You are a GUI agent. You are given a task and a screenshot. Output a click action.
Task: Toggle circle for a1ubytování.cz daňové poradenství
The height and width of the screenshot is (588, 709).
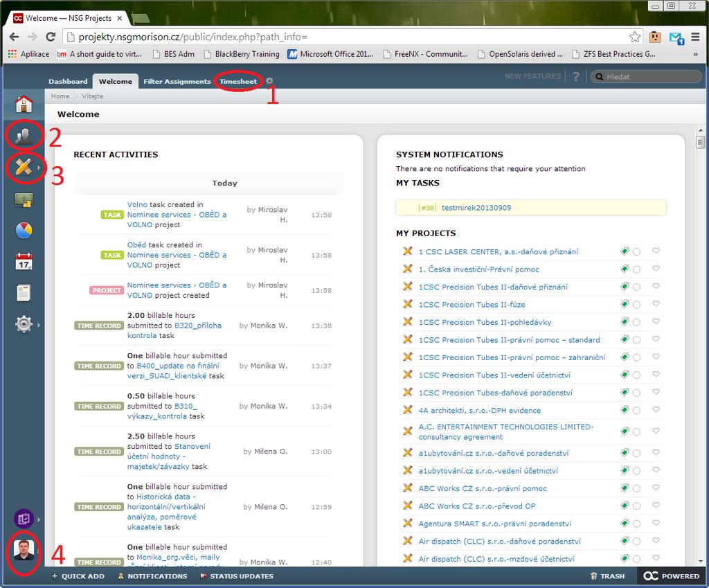coord(637,453)
